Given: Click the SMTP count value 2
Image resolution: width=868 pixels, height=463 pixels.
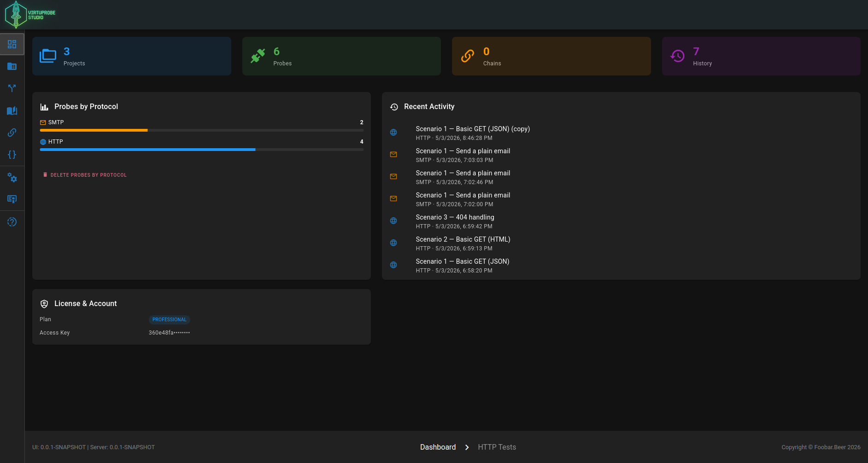Looking at the screenshot, I should [362, 122].
